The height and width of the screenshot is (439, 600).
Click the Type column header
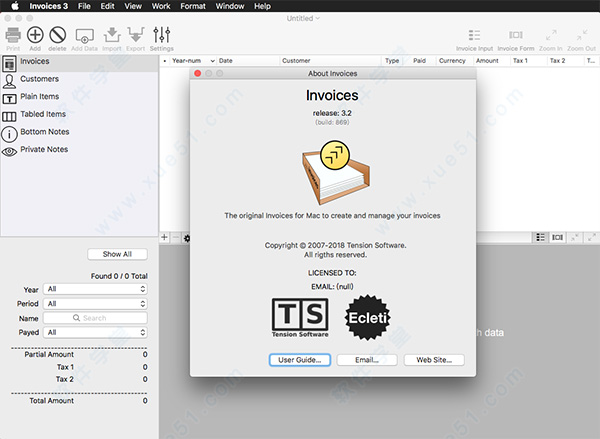pyautogui.click(x=392, y=60)
